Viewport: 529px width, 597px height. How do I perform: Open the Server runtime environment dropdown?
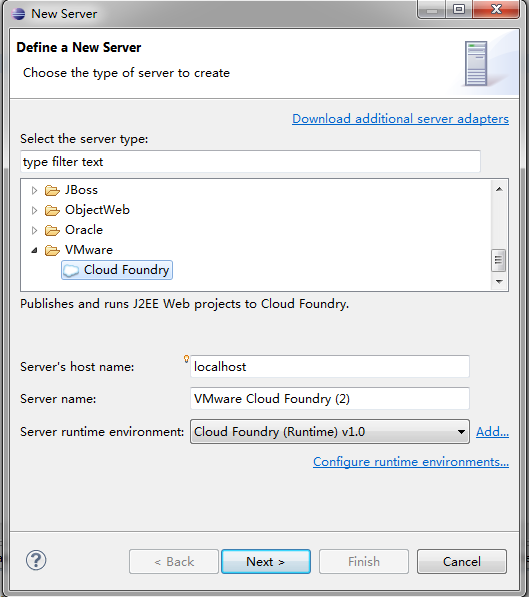330,432
